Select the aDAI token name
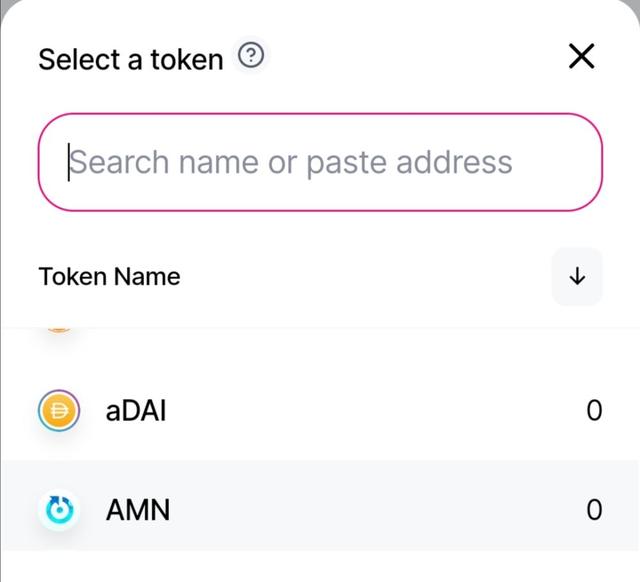 pos(136,411)
